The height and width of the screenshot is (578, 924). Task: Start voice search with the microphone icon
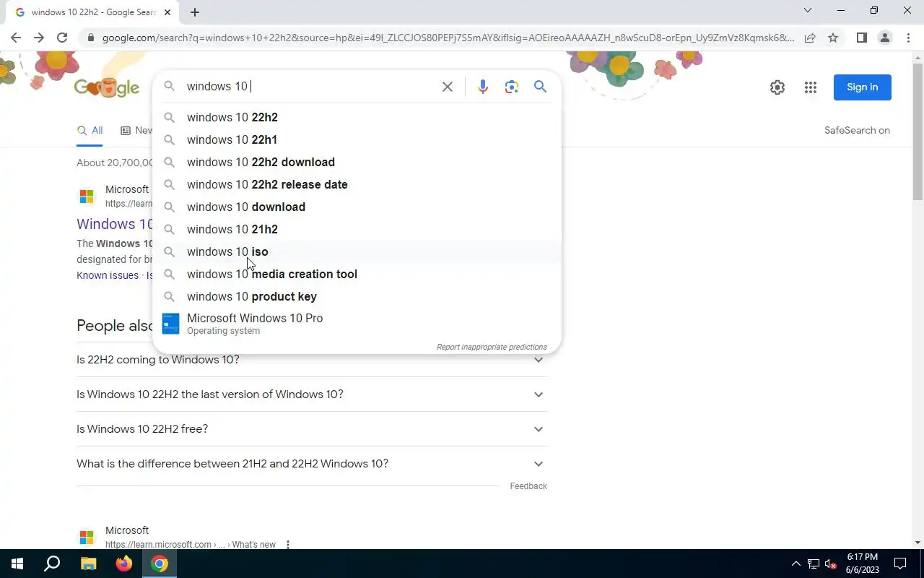tap(483, 87)
